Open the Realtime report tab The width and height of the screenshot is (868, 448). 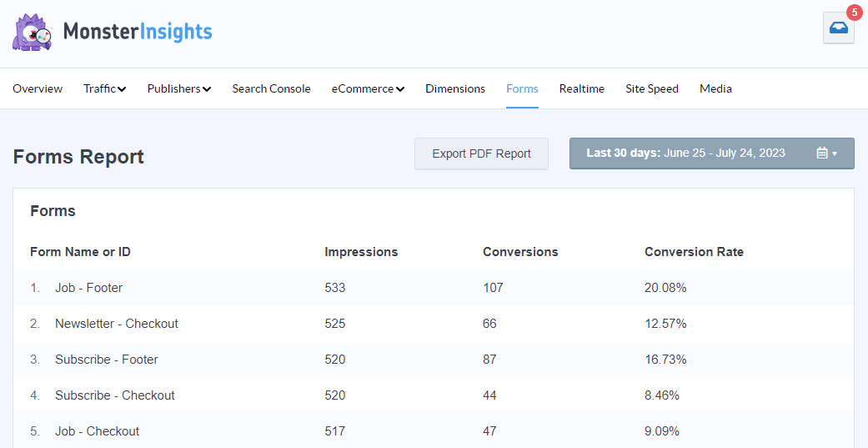click(581, 88)
